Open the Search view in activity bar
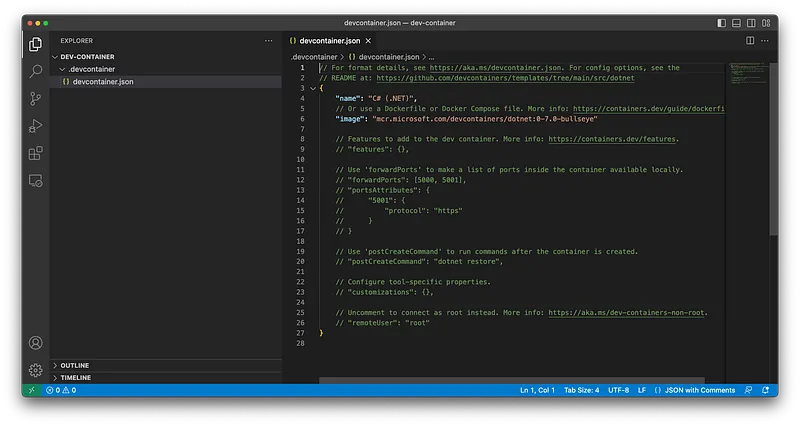 [36, 71]
